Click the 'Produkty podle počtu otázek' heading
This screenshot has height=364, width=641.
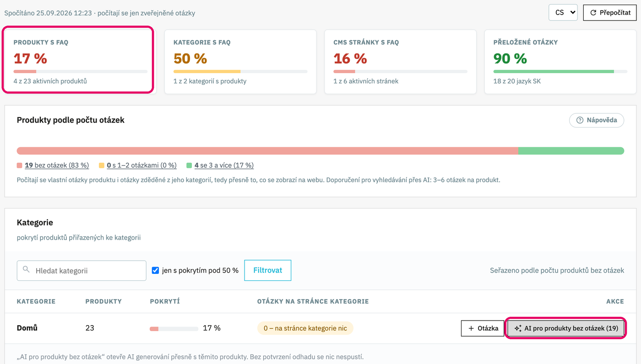click(71, 120)
